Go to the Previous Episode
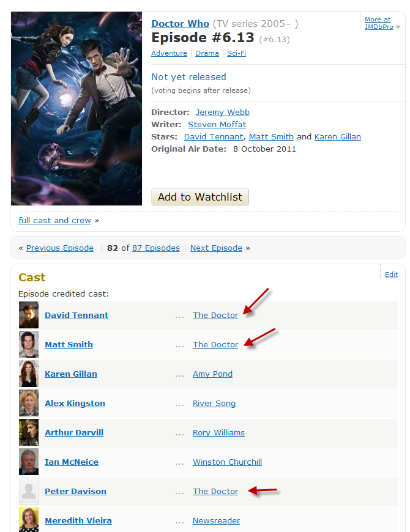 pyautogui.click(x=60, y=248)
